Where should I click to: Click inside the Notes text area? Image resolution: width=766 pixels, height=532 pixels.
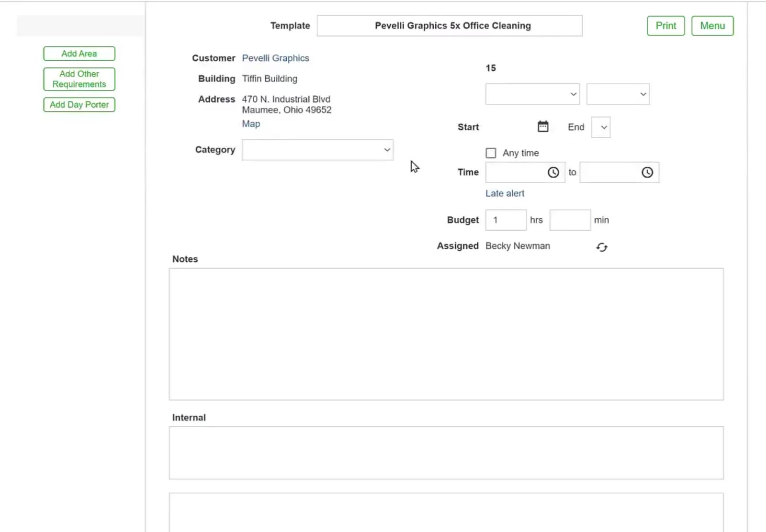(446, 334)
